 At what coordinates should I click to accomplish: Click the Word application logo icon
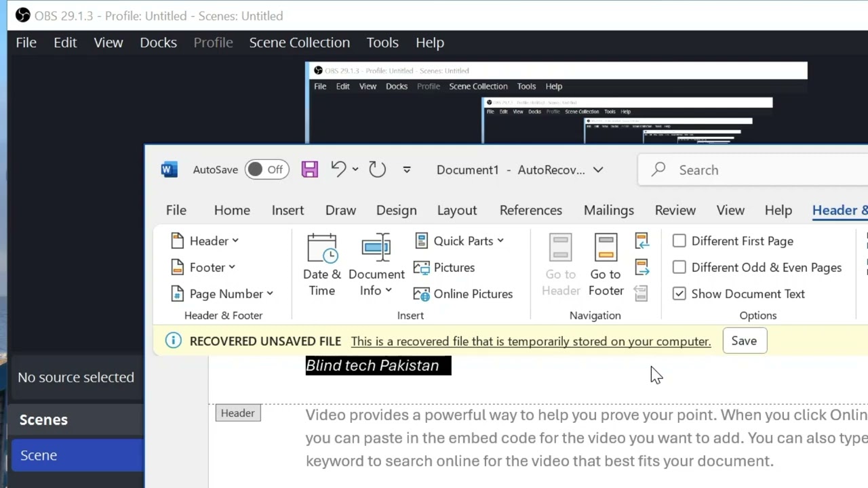(169, 169)
